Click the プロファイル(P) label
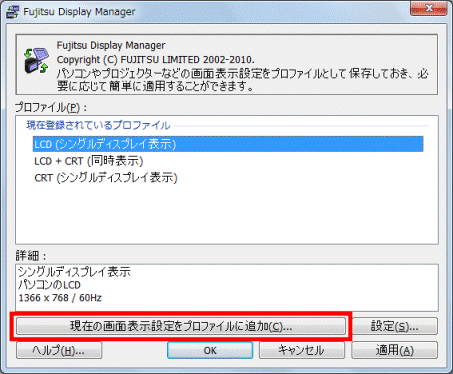453x374 pixels. click(x=51, y=107)
